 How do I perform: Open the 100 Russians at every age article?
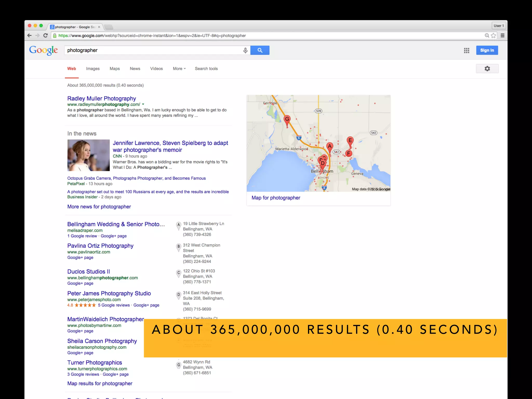pyautogui.click(x=148, y=192)
